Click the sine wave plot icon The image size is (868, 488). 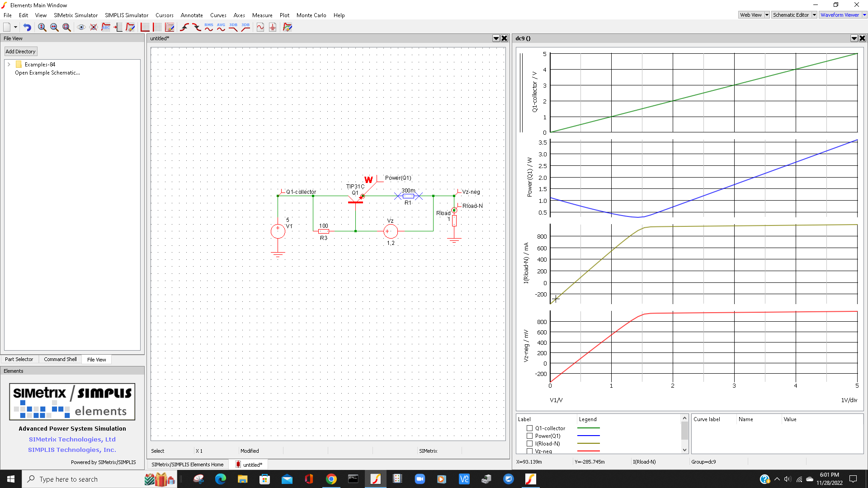click(x=260, y=27)
